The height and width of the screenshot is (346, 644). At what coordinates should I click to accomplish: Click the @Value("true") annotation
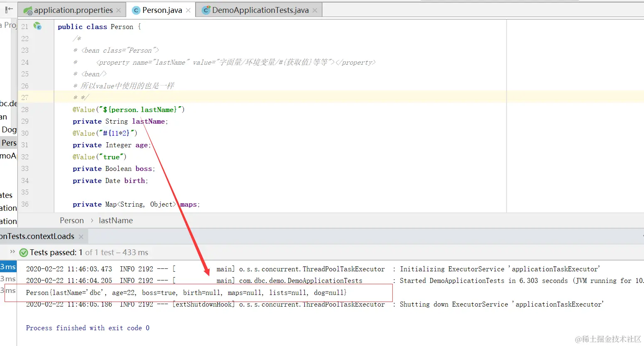click(x=100, y=157)
